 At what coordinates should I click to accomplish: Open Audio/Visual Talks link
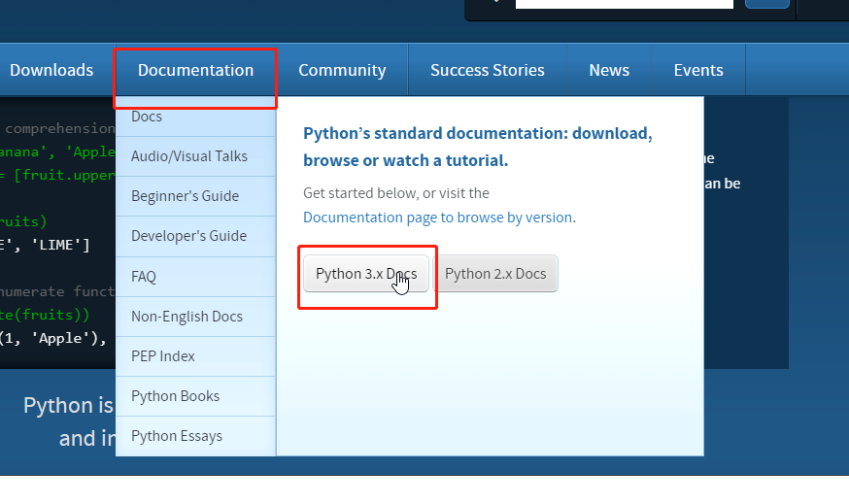(189, 156)
